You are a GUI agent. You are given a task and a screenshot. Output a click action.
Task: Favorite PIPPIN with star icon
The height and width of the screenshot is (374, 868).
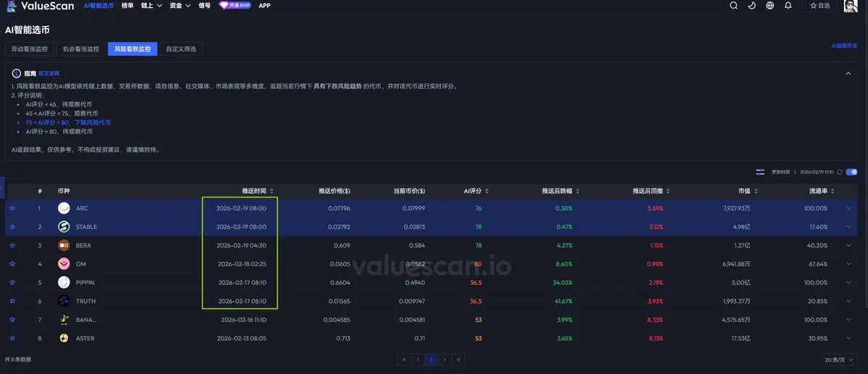13,282
